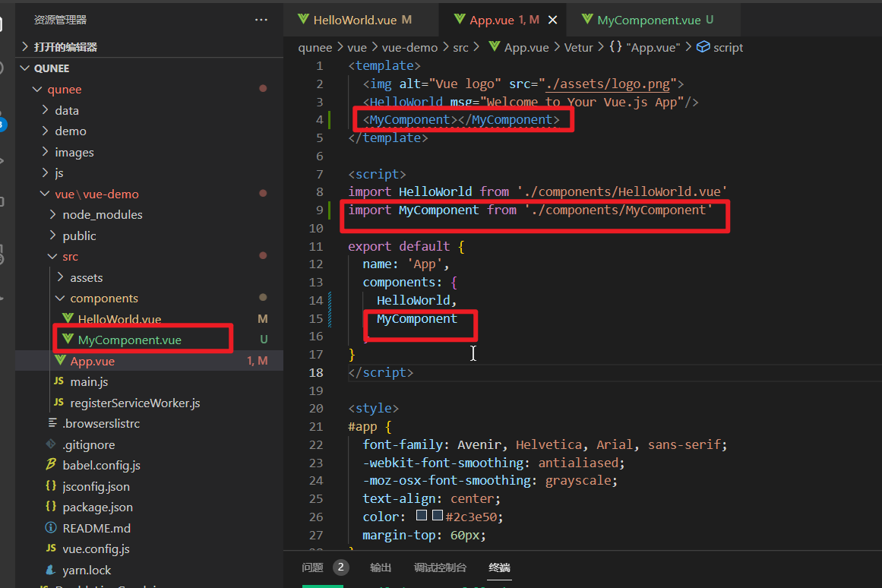Click curly-brace icon beside package.json
Screen dimensions: 882x588
point(51,507)
